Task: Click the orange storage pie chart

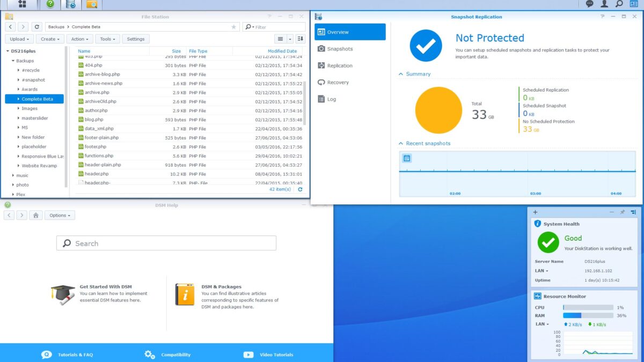Action: [x=438, y=110]
